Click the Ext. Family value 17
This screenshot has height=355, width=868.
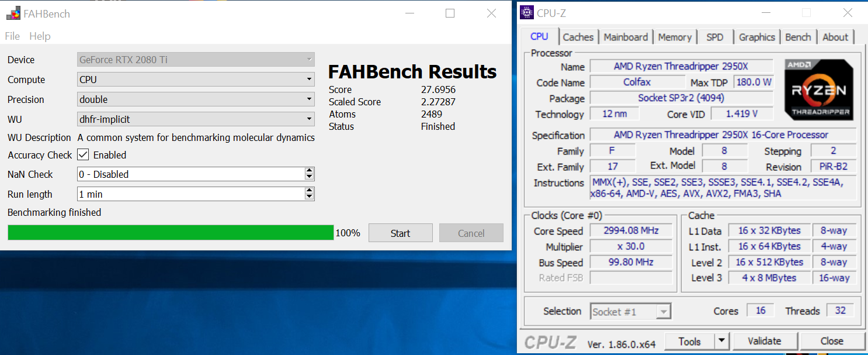coord(612,167)
